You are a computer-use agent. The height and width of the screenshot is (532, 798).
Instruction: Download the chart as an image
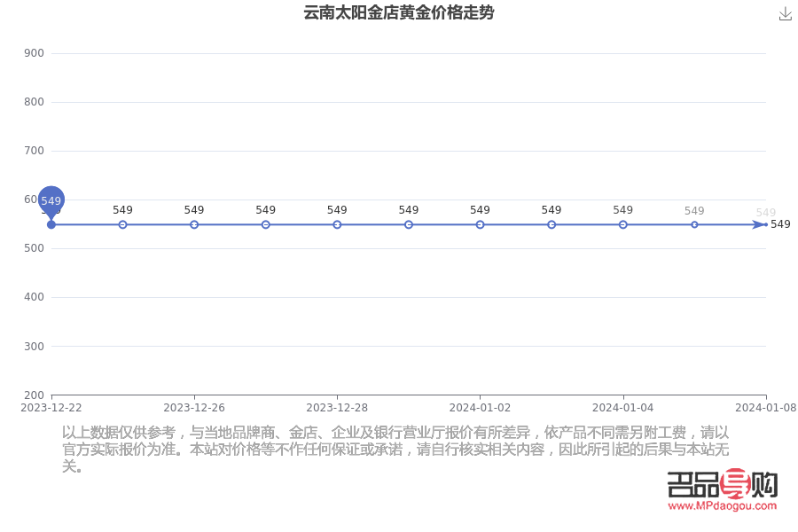786,14
